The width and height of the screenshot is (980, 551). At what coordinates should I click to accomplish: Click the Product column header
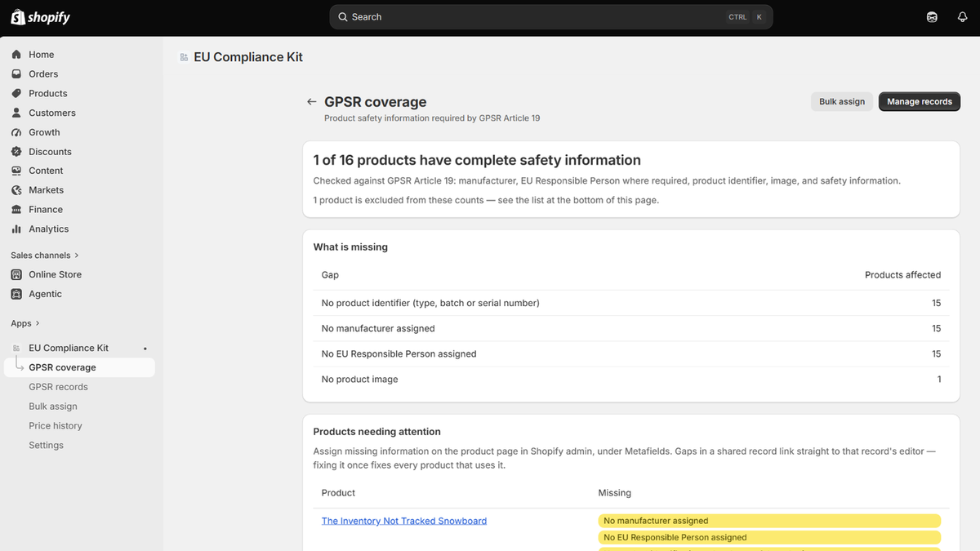click(338, 493)
